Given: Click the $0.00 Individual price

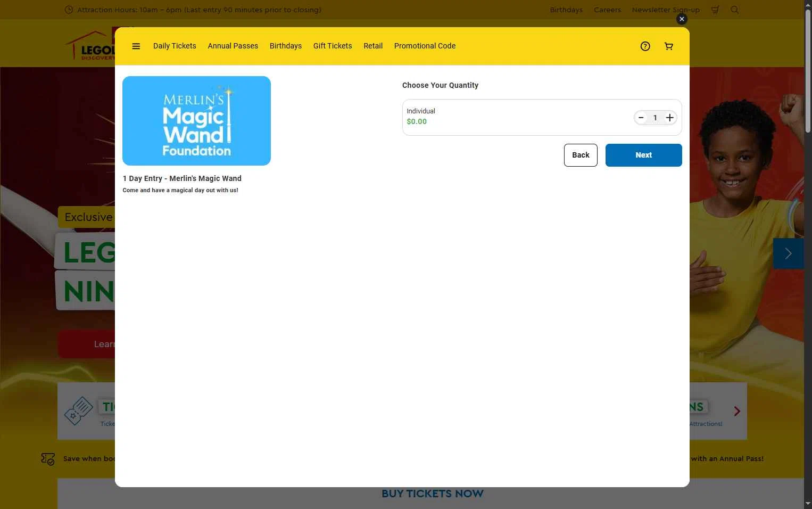Looking at the screenshot, I should pos(417,121).
